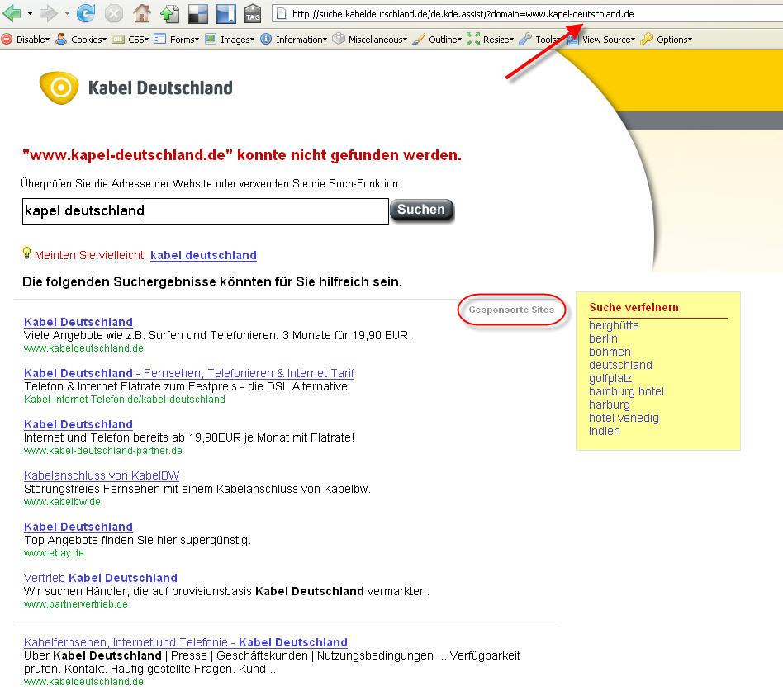Image resolution: width=783 pixels, height=700 pixels.
Task: Open Kabel Deutschland result for www.ebay.de
Action: pos(78,527)
